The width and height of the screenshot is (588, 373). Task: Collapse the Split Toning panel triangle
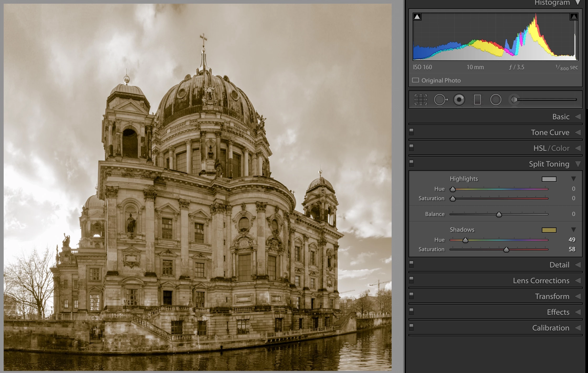pyautogui.click(x=578, y=164)
